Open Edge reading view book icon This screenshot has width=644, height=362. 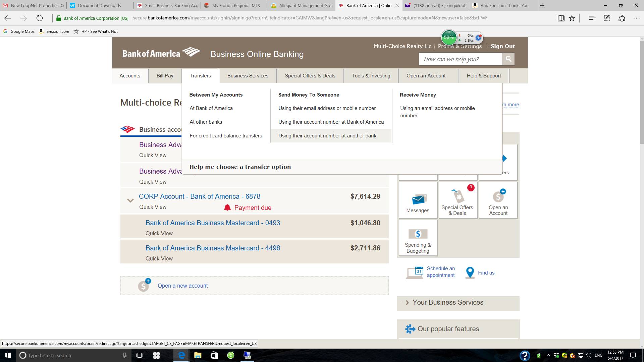point(561,18)
